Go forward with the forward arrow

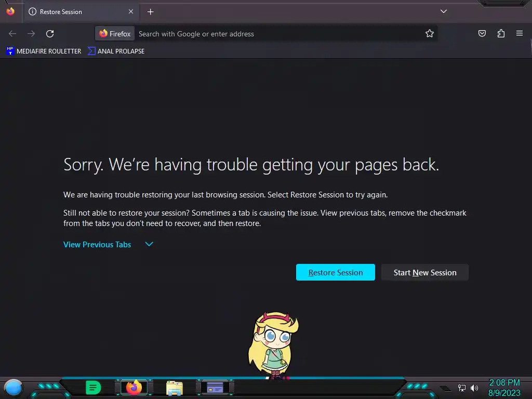coord(31,34)
